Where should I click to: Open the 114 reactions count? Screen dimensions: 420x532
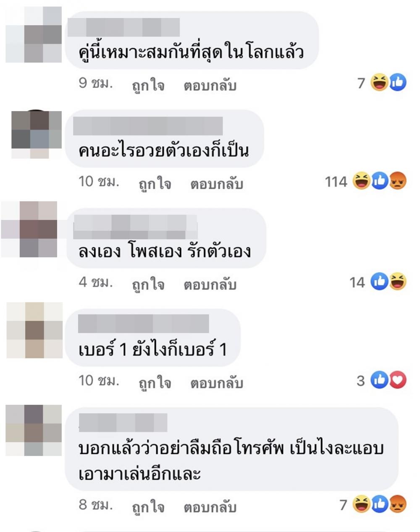(x=336, y=182)
